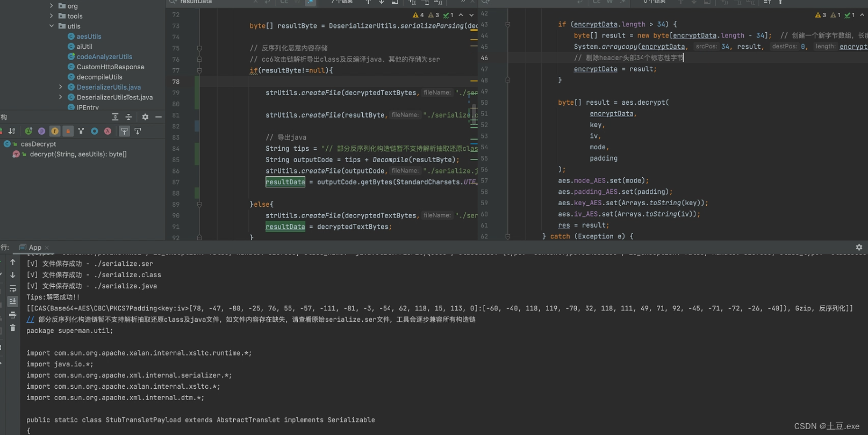Toggle show properties (purple p) filter
This screenshot has width=868, height=435.
pos(41,131)
